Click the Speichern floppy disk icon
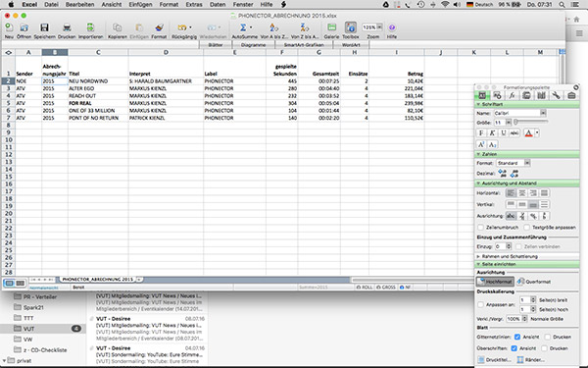The image size is (588, 368). click(x=45, y=27)
